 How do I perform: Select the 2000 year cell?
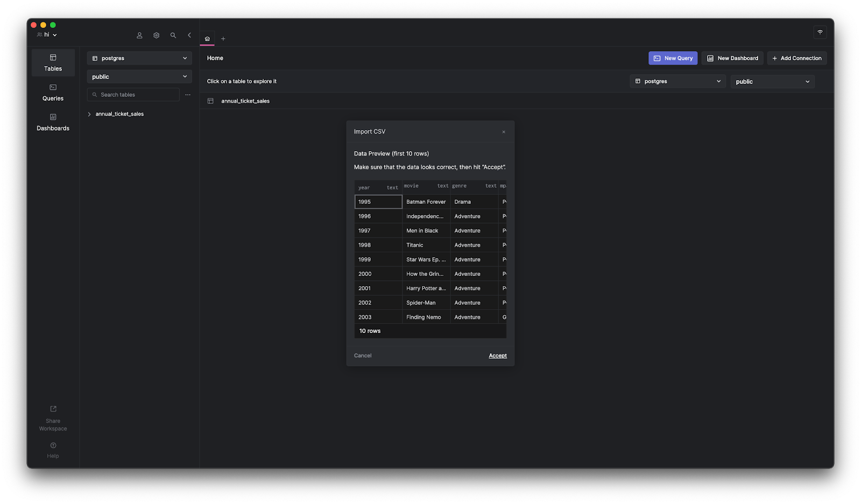378,274
